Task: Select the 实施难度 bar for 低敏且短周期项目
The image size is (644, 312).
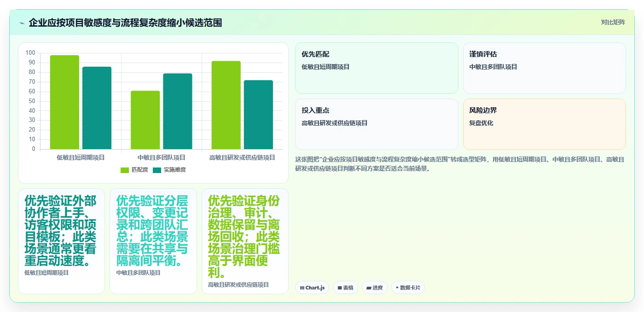Action: click(x=97, y=108)
